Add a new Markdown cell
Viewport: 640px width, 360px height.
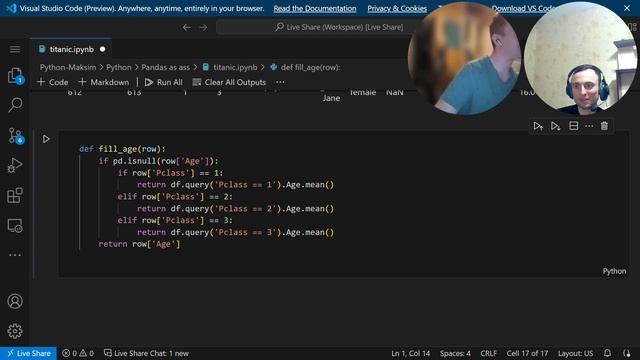click(104, 82)
